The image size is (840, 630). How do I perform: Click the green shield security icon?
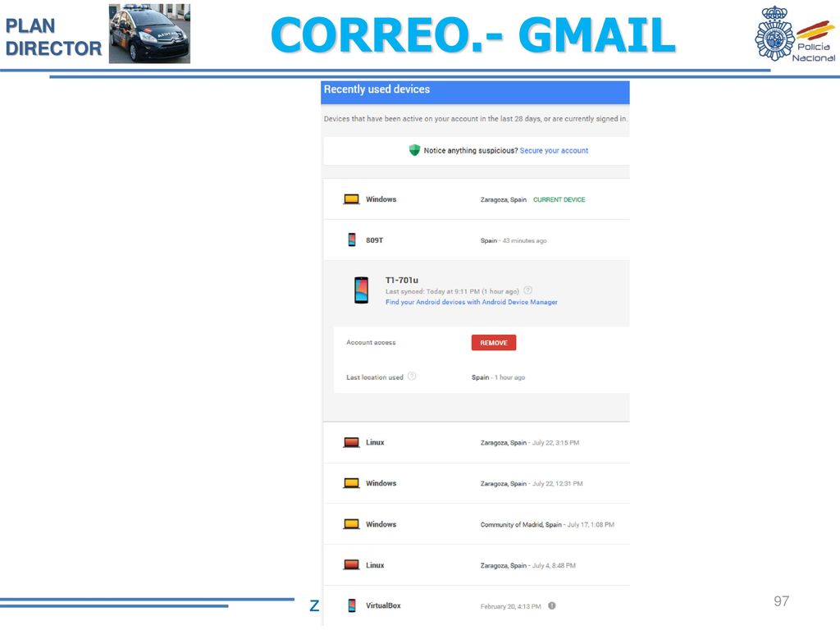tap(414, 150)
